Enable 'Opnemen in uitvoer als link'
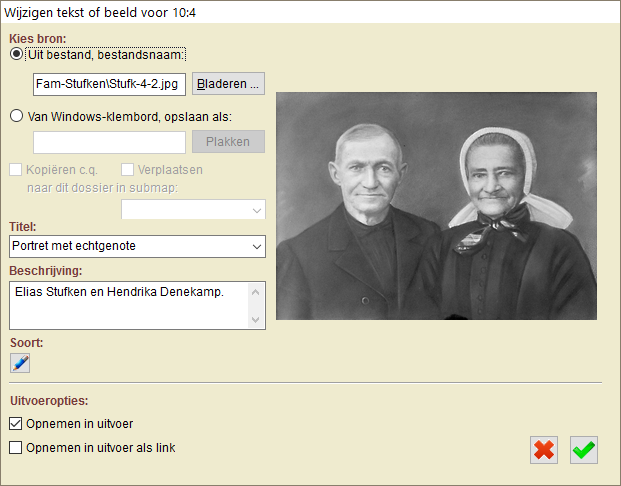621x486 pixels. click(15, 448)
